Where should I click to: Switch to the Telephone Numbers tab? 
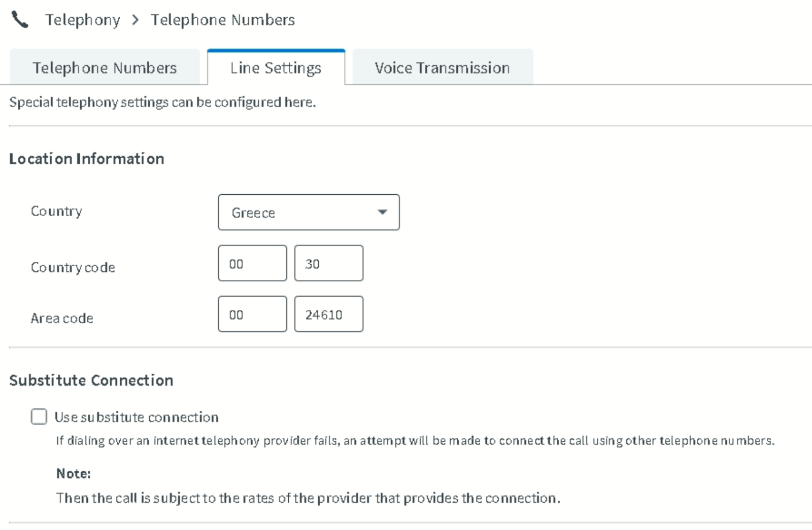point(105,67)
